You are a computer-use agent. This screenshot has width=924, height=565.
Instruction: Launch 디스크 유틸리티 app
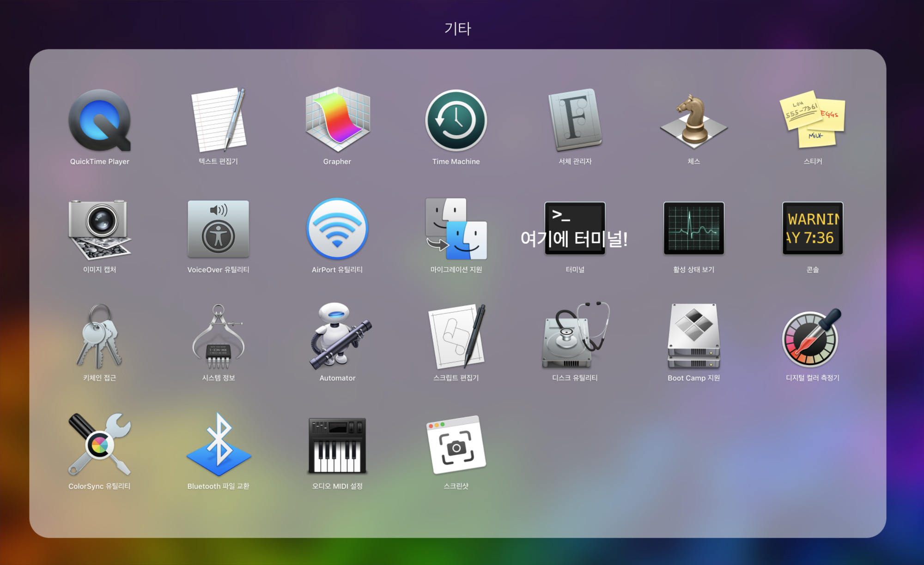[575, 337]
